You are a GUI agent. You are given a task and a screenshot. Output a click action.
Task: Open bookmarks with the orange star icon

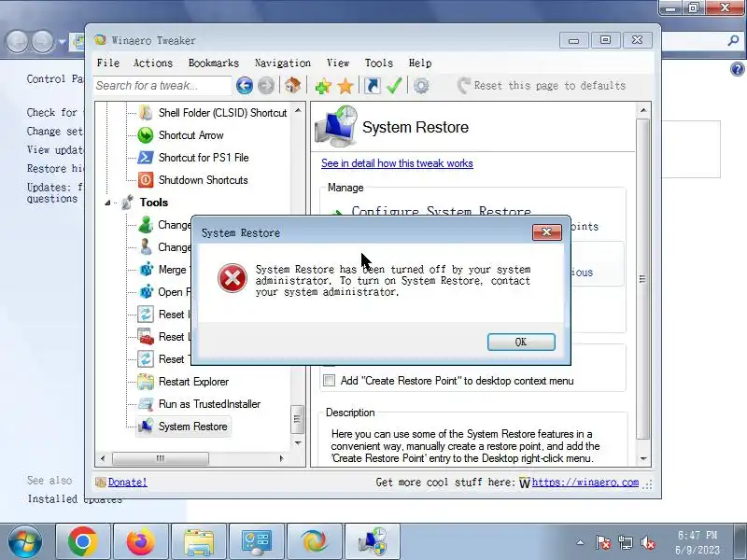[x=345, y=86]
